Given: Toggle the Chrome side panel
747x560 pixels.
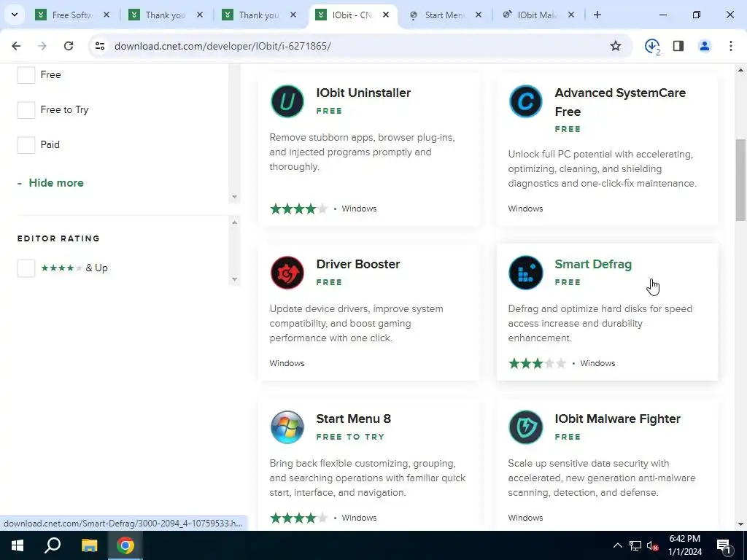Looking at the screenshot, I should (x=678, y=46).
